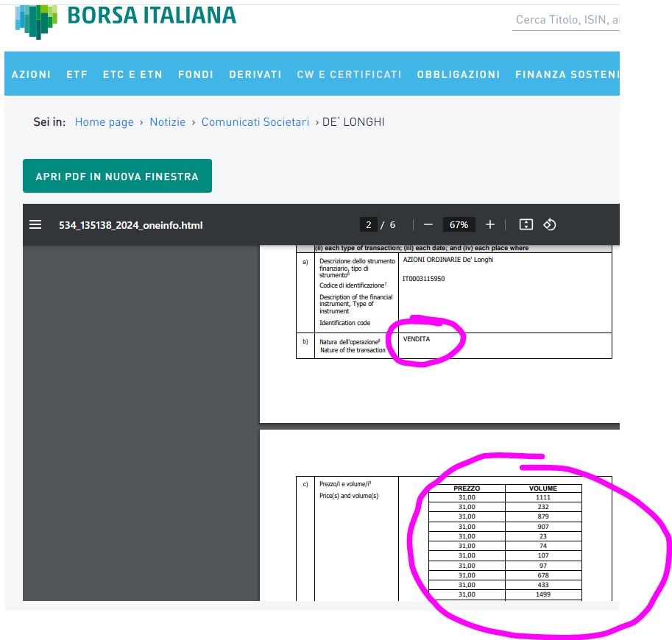Select volume cell 1499

543,594
